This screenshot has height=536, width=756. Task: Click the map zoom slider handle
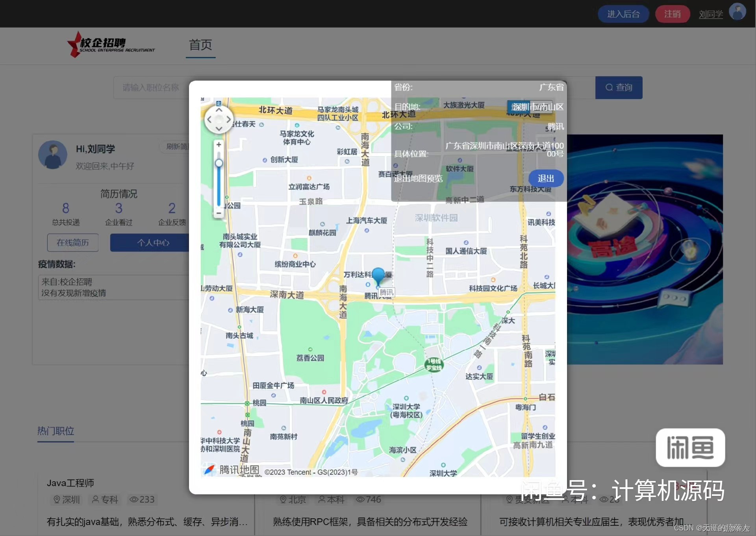tap(219, 163)
